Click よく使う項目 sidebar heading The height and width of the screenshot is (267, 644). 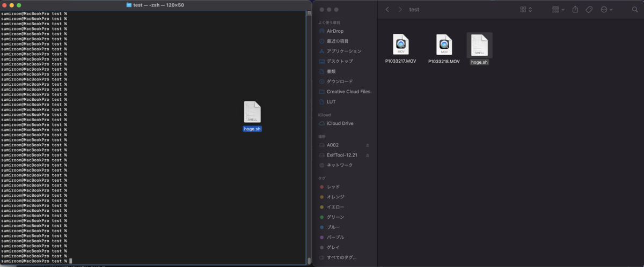(329, 23)
